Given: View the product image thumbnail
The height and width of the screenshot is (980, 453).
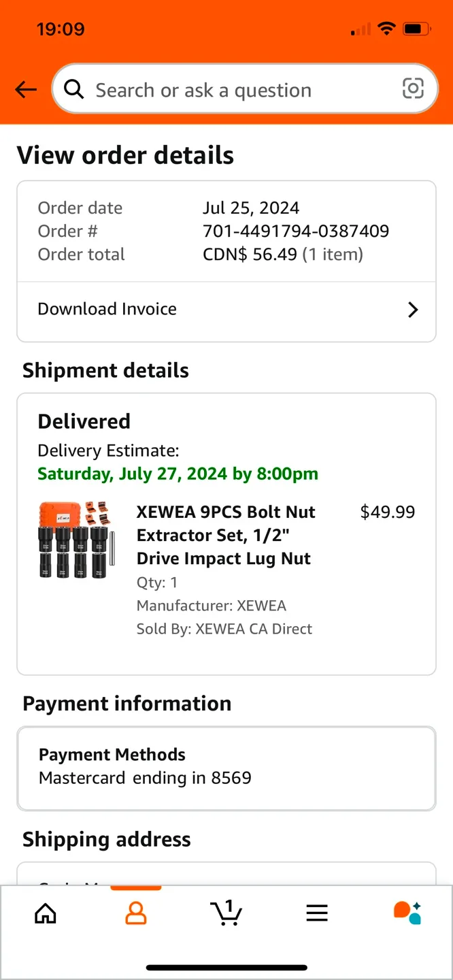Looking at the screenshot, I should tap(75, 540).
